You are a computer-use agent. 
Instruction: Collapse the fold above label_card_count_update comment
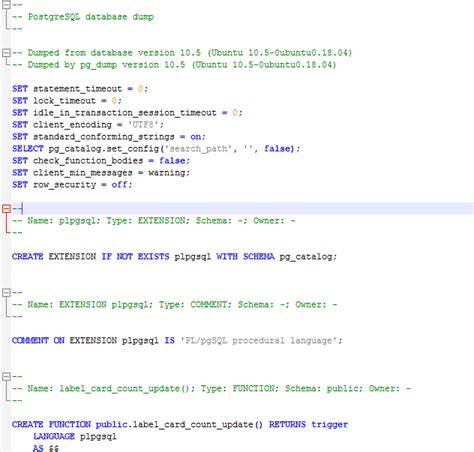pyautogui.click(x=6, y=377)
